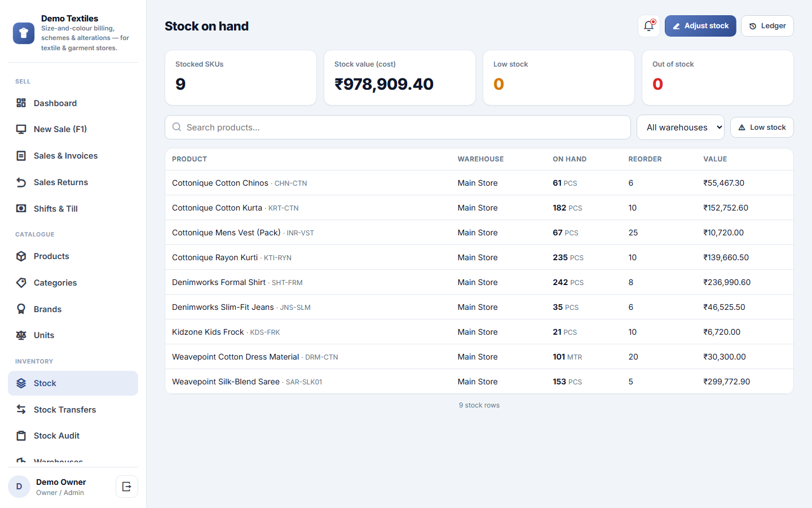The image size is (812, 508).
Task: Select Cottonique Rayon Kurti product name
Action: [215, 257]
